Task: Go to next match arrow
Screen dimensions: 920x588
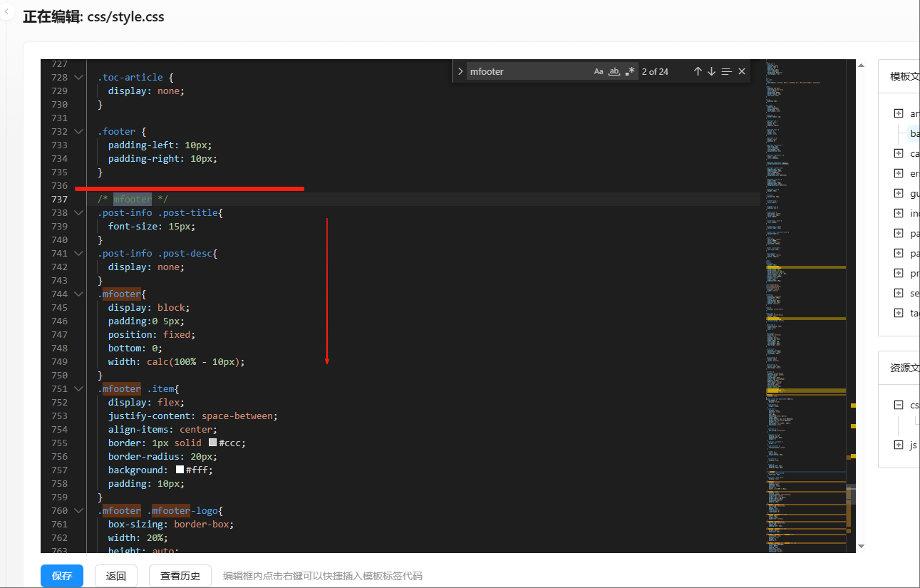Action: pos(711,71)
